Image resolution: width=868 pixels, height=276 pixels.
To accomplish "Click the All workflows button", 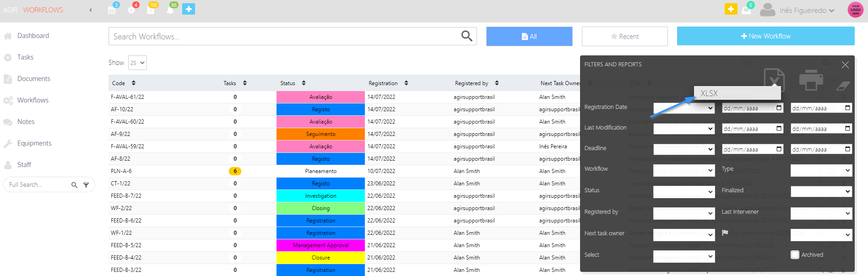I will [529, 36].
